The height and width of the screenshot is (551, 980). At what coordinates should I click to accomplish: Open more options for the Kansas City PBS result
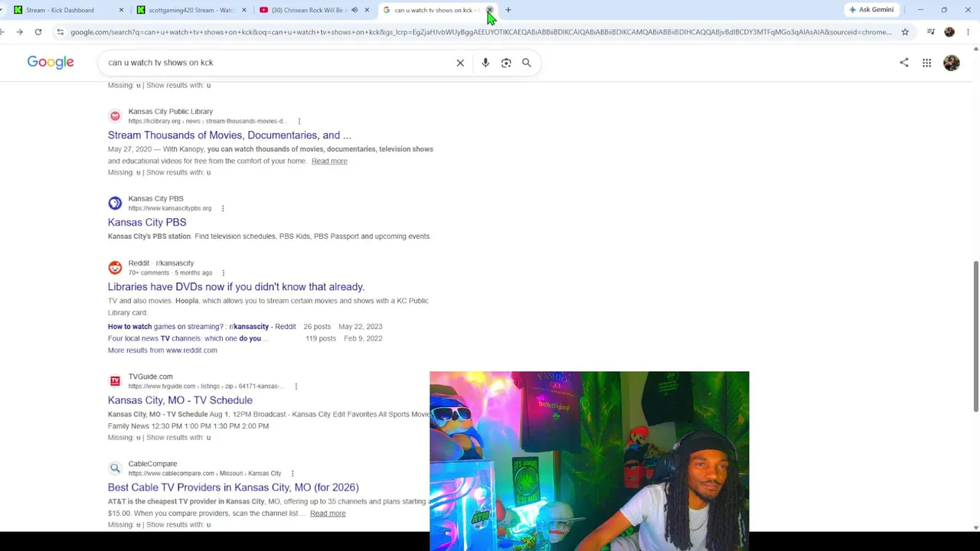tap(223, 208)
